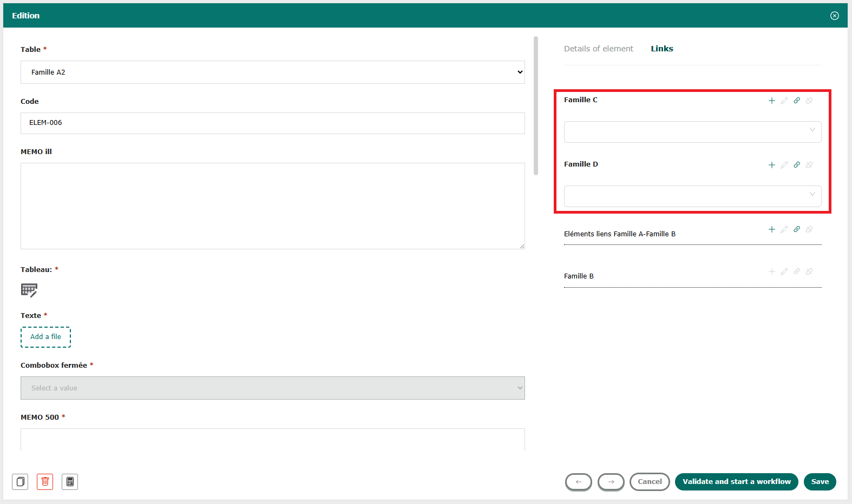The height and width of the screenshot is (504, 852).
Task: Switch to the Details of element tab
Action: [598, 49]
